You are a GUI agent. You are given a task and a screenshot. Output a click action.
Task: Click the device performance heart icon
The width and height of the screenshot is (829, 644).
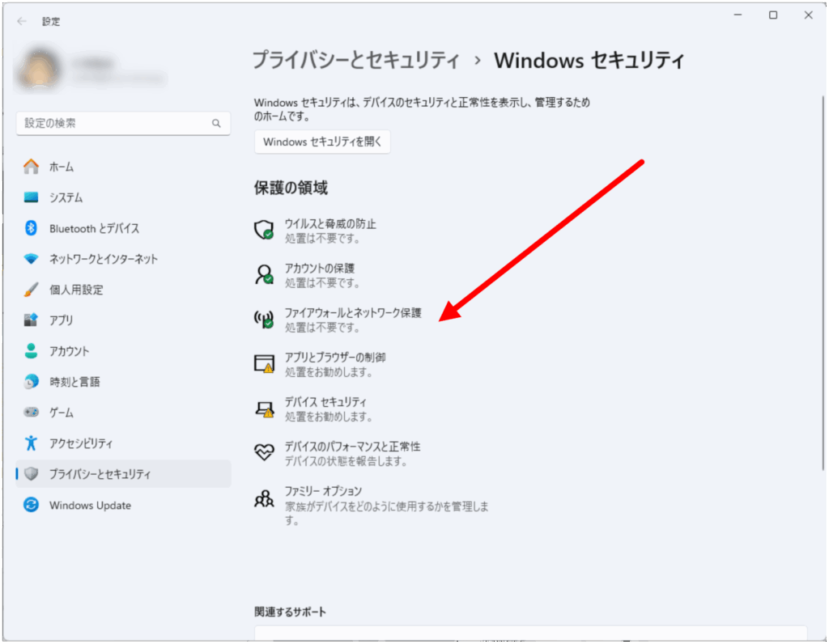coord(264,453)
